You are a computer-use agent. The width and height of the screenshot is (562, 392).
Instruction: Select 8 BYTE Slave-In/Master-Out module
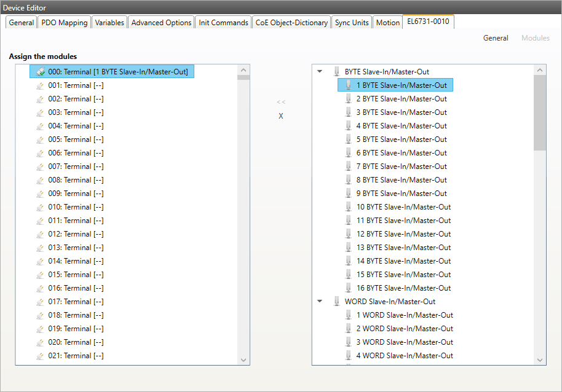click(x=402, y=180)
